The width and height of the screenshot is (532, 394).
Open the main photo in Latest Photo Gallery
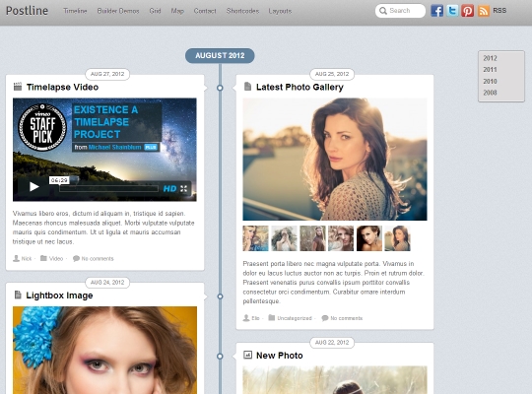335,160
